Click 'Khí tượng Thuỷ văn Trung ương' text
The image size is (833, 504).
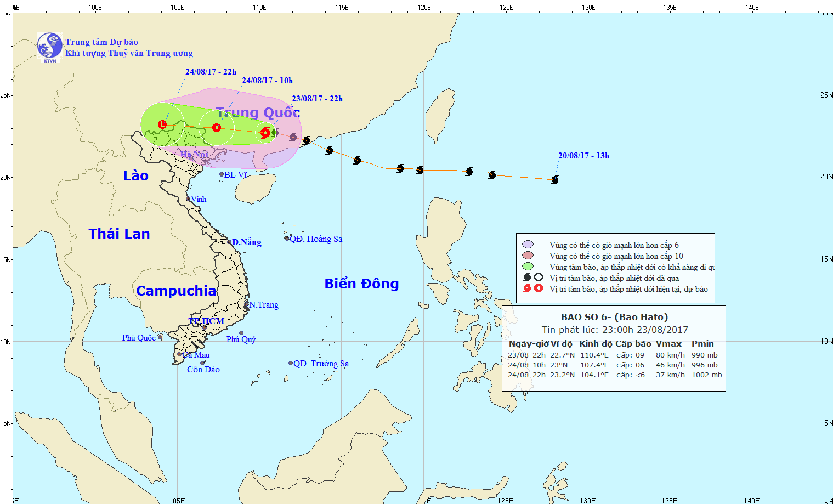click(129, 53)
